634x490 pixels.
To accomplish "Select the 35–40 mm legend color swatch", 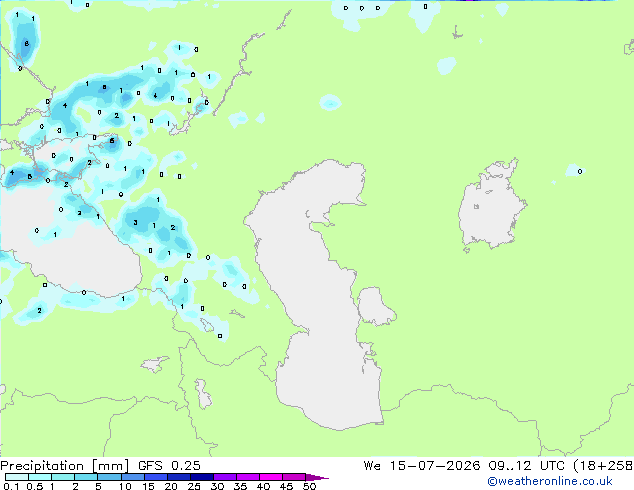I will pos(248,477).
